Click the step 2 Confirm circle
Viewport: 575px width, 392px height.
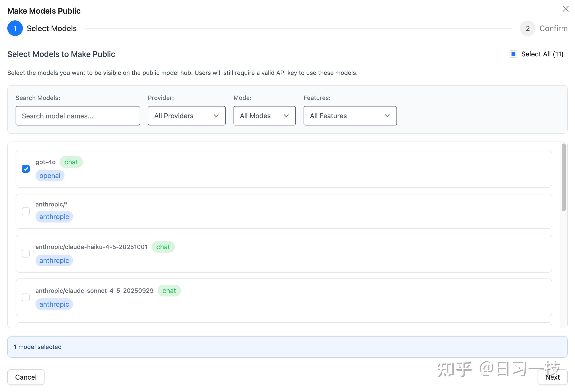pyautogui.click(x=528, y=28)
